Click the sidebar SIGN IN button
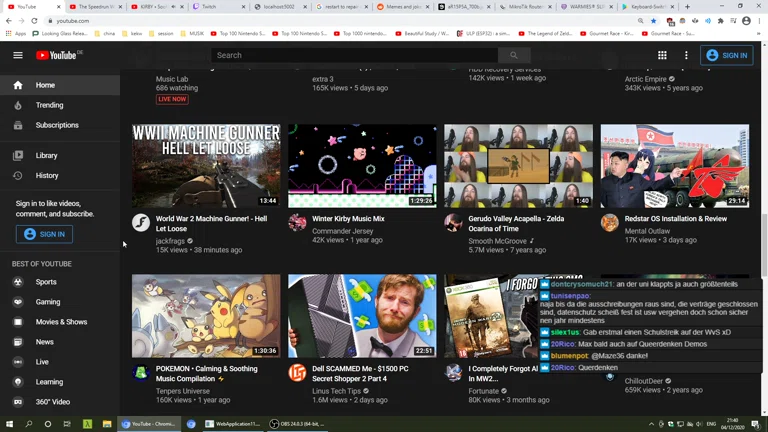This screenshot has width=768, height=432. (x=44, y=234)
